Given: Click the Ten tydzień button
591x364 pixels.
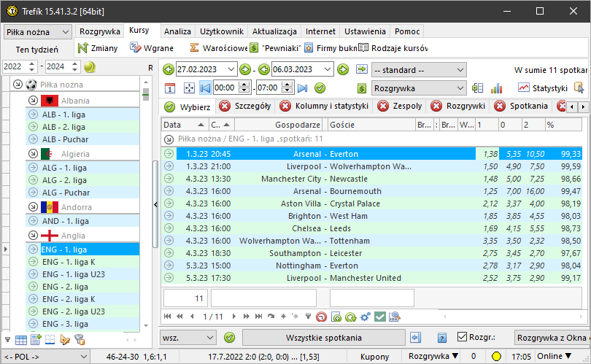Looking at the screenshot, I should pyautogui.click(x=36, y=49).
